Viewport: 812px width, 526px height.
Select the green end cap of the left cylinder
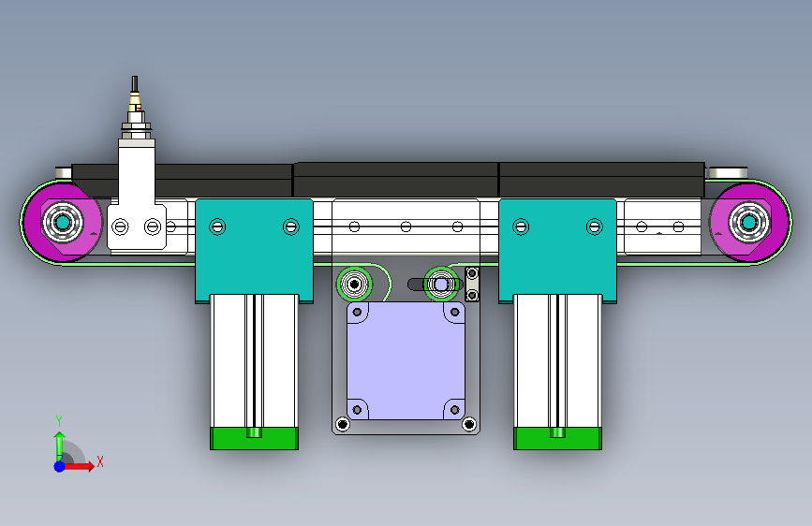[x=254, y=439]
